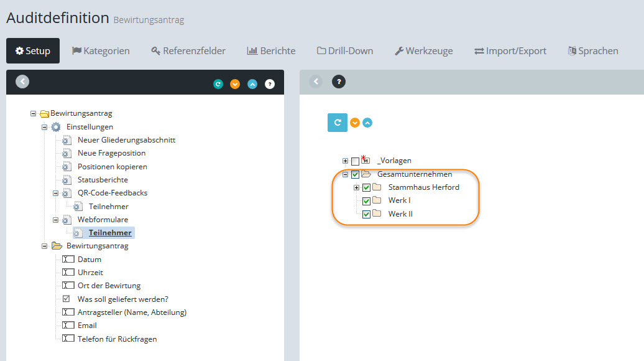This screenshot has height=361, width=644.
Task: Open help icon in left panel header
Action: click(269, 84)
